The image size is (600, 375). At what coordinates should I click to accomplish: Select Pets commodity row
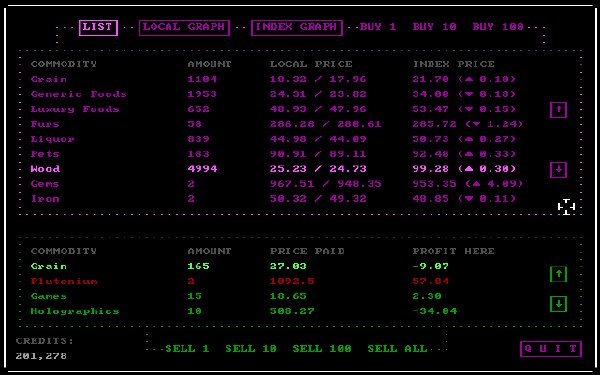(x=273, y=154)
